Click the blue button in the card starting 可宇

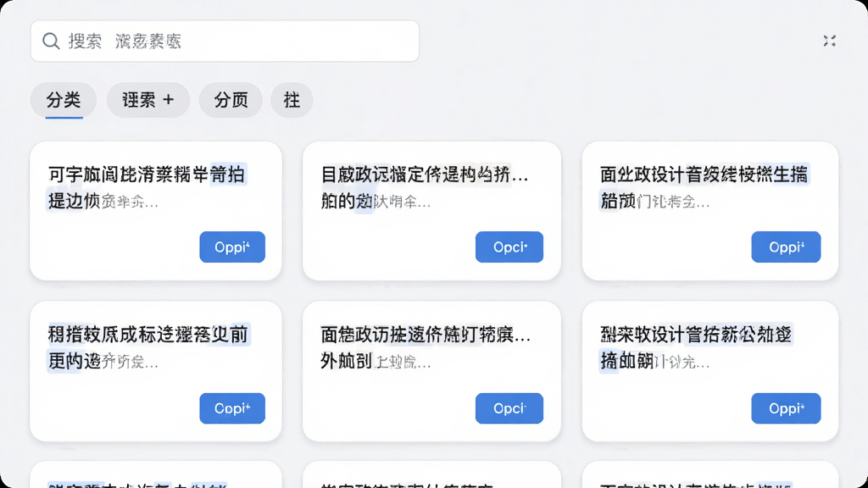tap(232, 247)
